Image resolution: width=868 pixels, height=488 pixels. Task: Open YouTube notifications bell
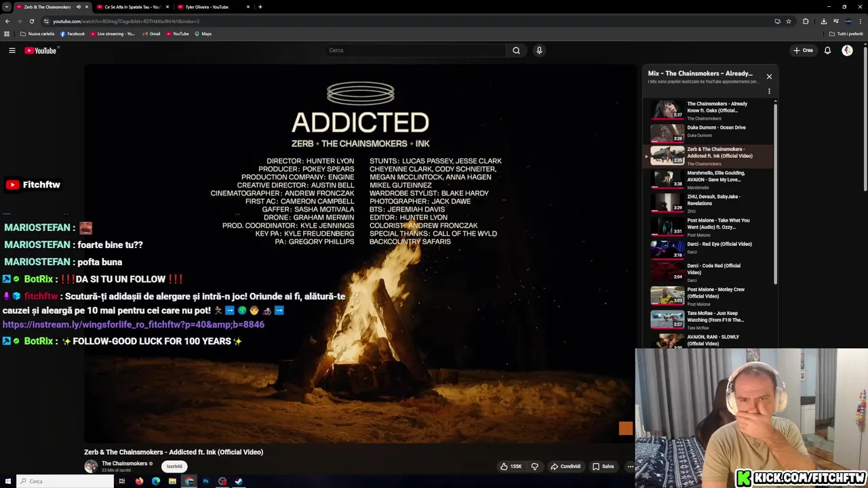tap(827, 50)
